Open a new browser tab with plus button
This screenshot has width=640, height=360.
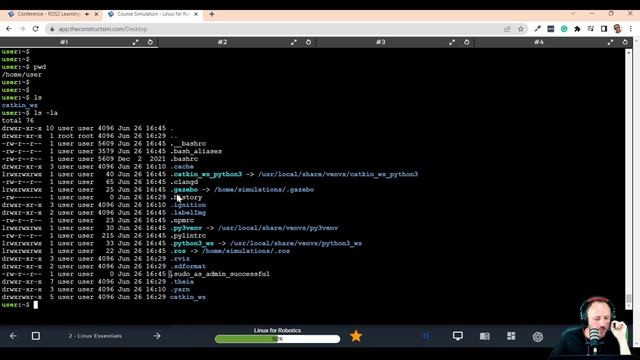pyautogui.click(x=211, y=14)
